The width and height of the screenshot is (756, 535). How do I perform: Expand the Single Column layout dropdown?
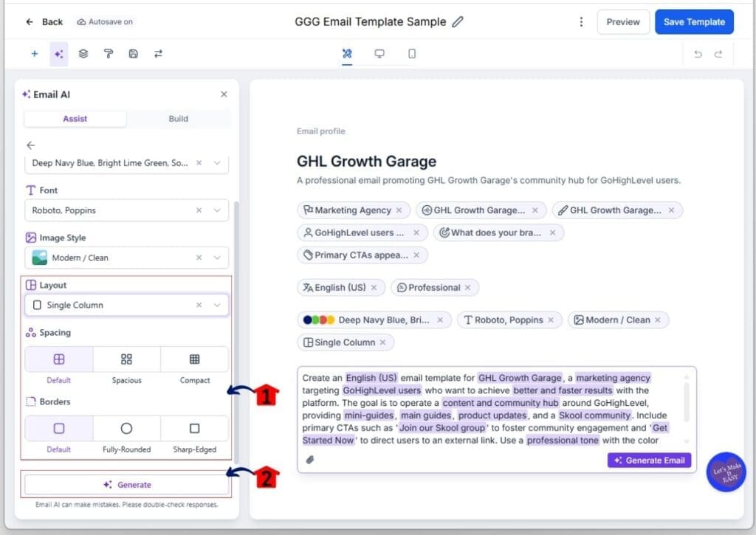coord(216,305)
